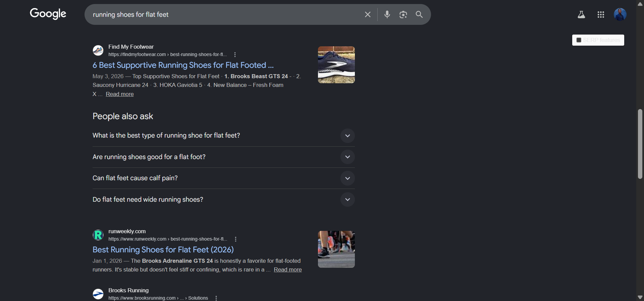Image resolution: width=644 pixels, height=301 pixels.
Task: Go to Google homepage via logo
Action: point(48,14)
